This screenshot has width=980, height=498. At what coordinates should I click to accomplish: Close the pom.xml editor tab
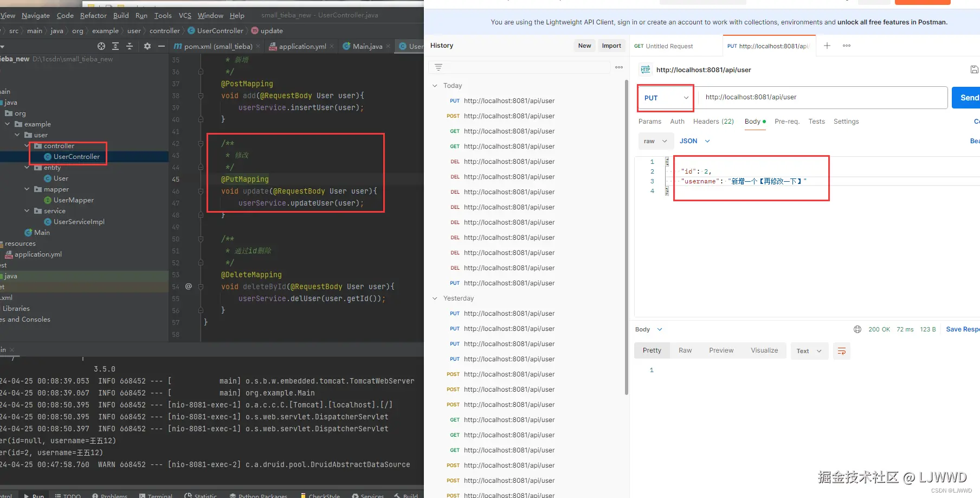coord(258,47)
